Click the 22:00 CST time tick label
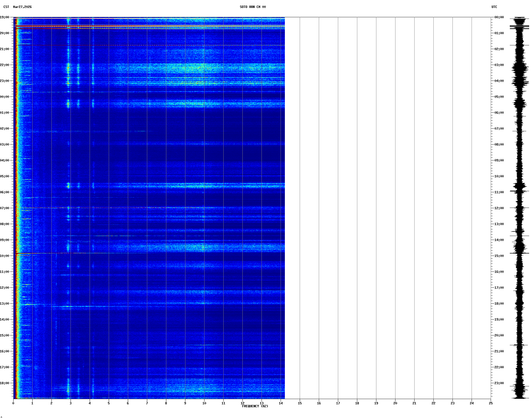The height and width of the screenshot is (420, 531). click(x=5, y=65)
